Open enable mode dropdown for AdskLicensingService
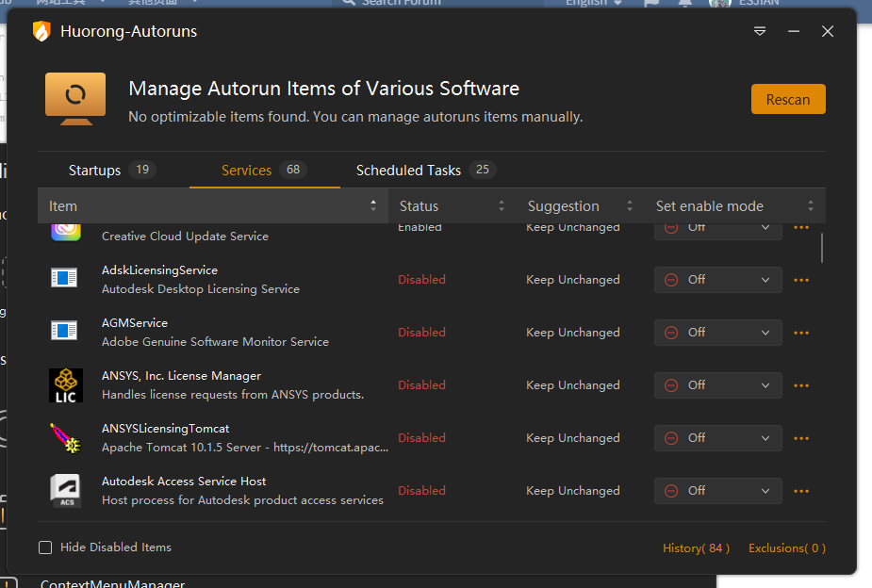Image resolution: width=872 pixels, height=588 pixels. [x=718, y=280]
